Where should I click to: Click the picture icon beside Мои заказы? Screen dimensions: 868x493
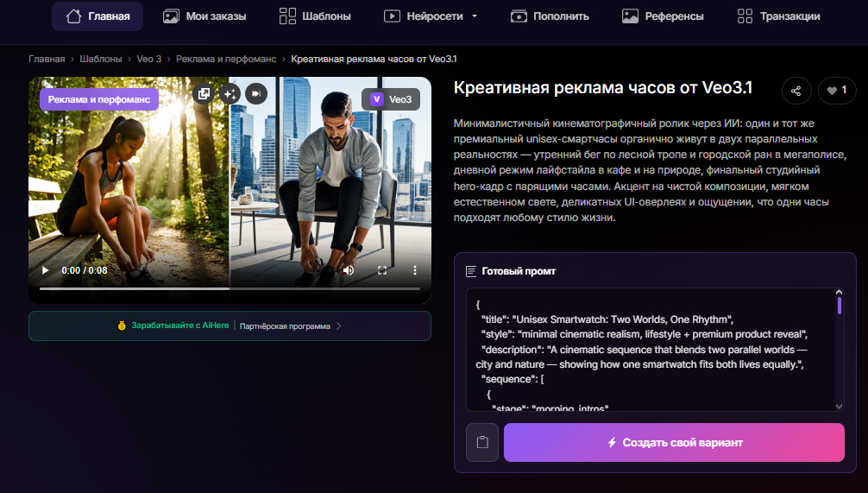click(171, 16)
